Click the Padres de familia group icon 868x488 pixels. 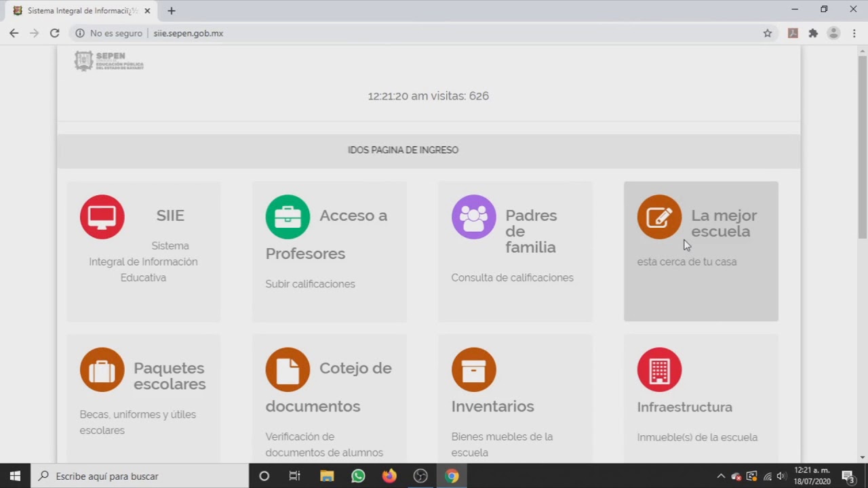click(x=473, y=217)
